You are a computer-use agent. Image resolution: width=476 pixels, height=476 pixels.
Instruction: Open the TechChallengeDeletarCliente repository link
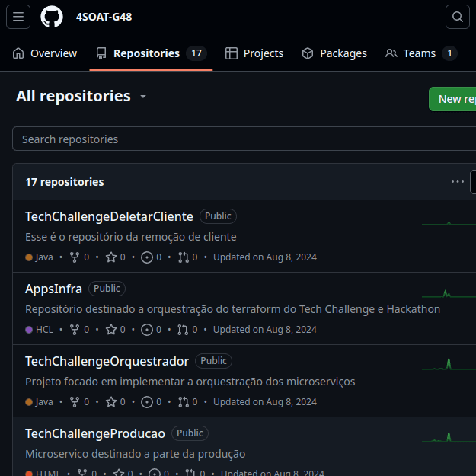tap(109, 216)
